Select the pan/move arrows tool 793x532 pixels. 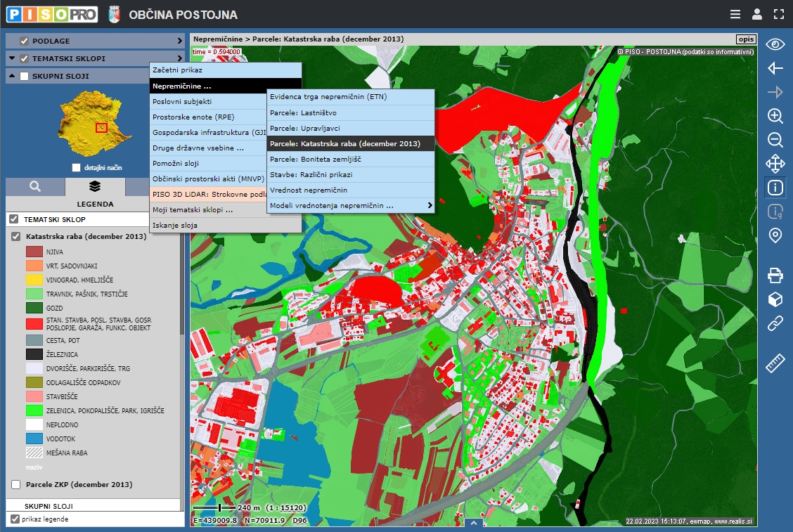(775, 164)
